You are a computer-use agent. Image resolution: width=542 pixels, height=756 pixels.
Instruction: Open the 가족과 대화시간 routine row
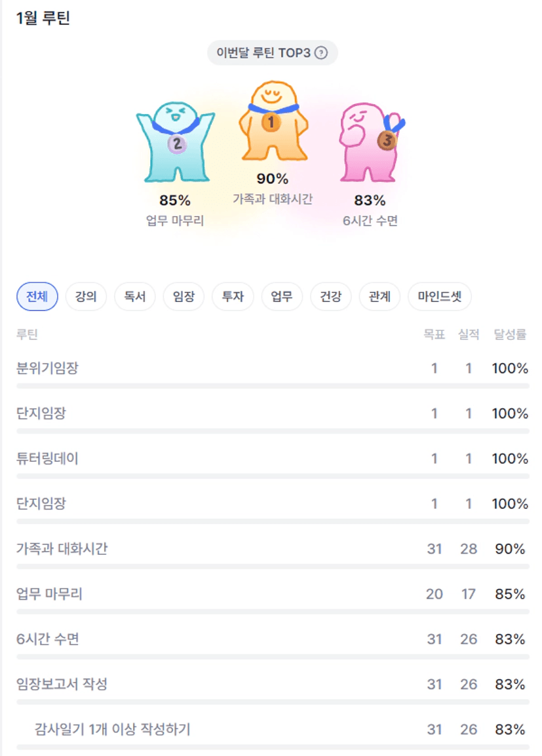62,549
